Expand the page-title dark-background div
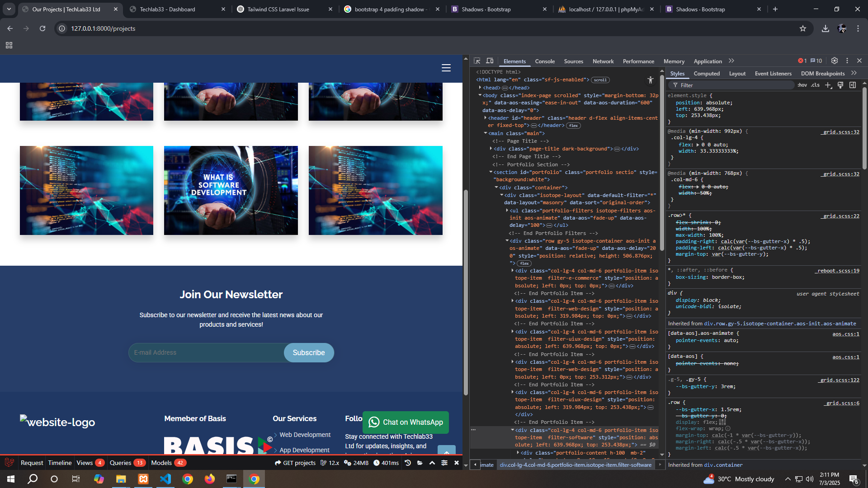 point(491,149)
